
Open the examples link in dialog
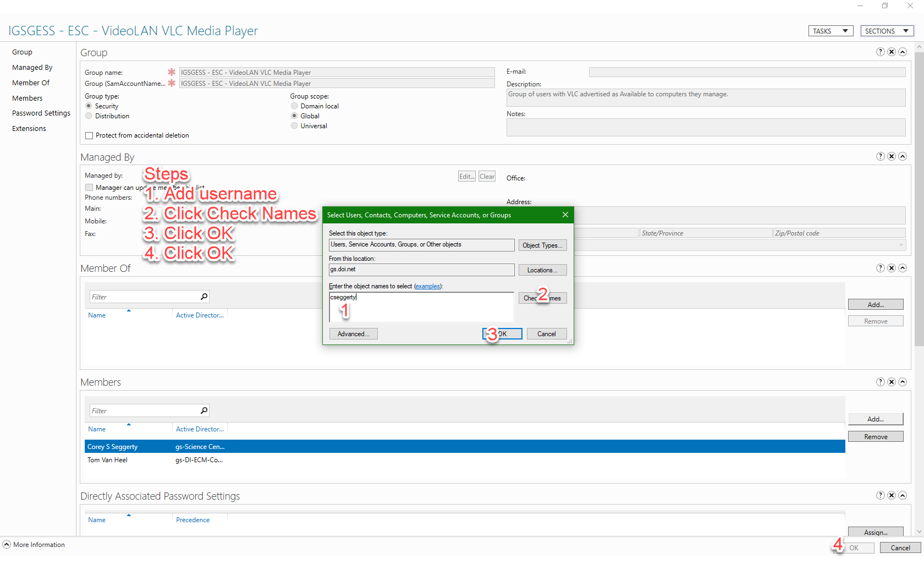[427, 286]
